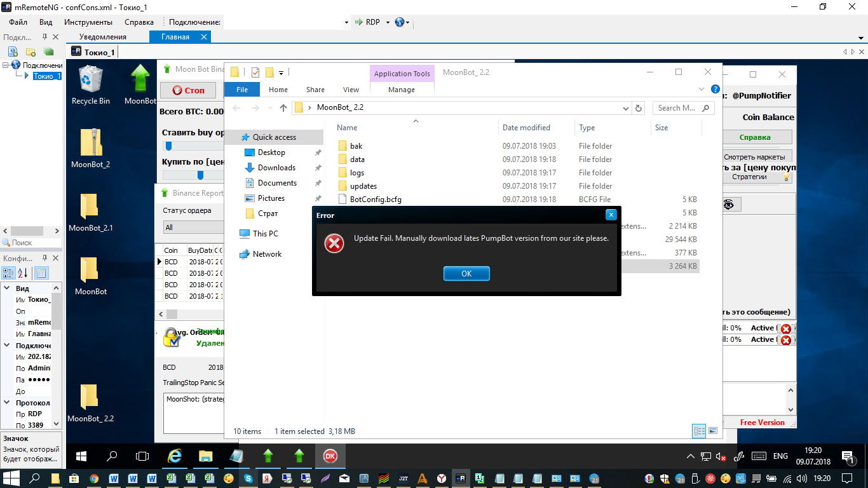The width and height of the screenshot is (868, 488).
Task: Click the Refresh button beside the address bar
Action: point(639,108)
